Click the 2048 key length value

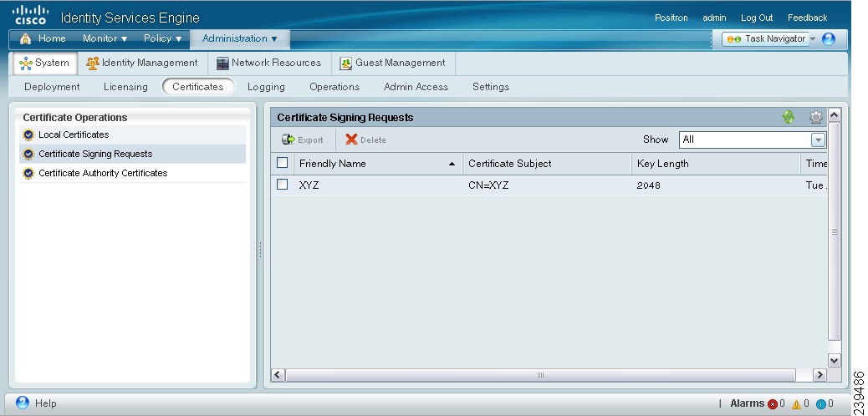coord(648,185)
